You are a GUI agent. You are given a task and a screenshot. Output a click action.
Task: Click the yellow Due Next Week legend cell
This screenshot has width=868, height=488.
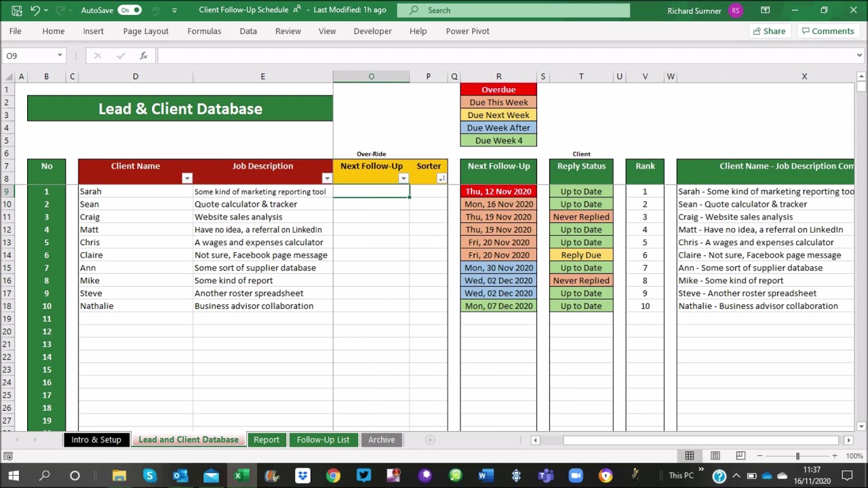pos(498,115)
